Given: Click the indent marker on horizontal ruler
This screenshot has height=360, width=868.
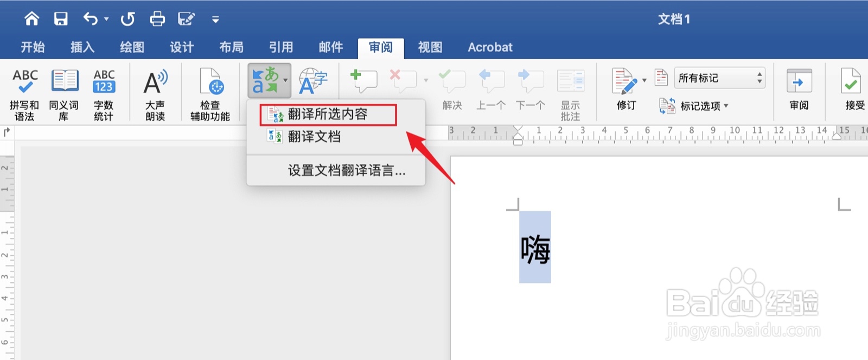Looking at the screenshot, I should (x=518, y=135).
